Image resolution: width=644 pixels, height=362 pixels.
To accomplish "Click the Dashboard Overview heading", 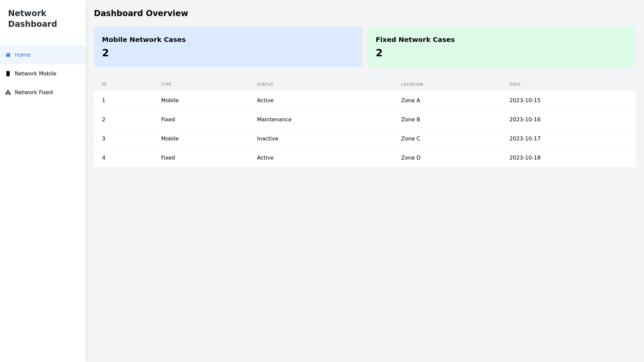I will coord(141,13).
